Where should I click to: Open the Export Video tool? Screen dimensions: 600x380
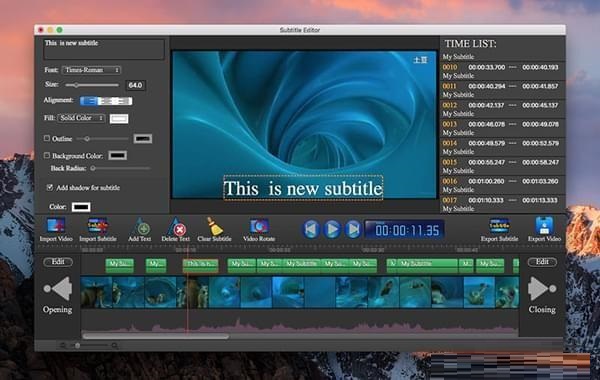tap(544, 230)
